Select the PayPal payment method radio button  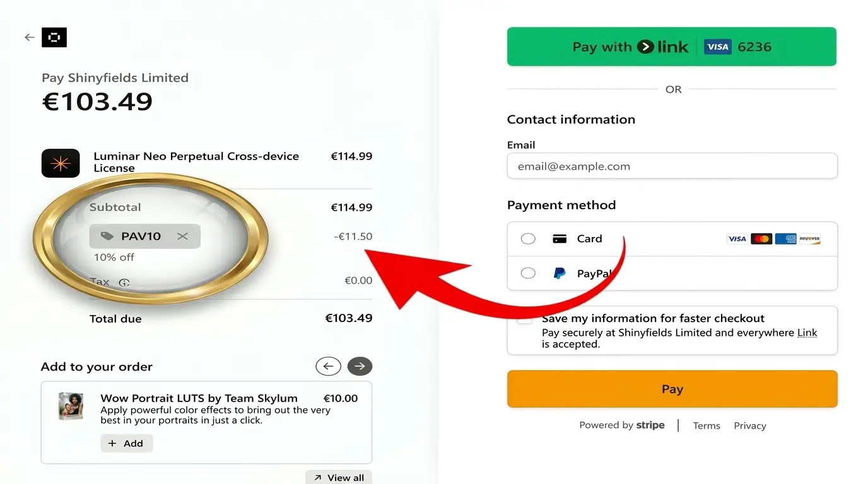pos(527,273)
